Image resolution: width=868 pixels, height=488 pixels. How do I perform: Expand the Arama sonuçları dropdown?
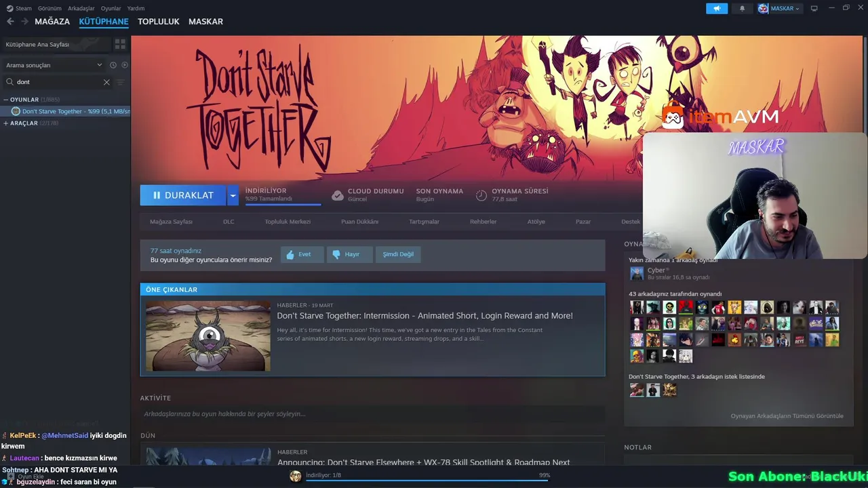click(x=54, y=65)
